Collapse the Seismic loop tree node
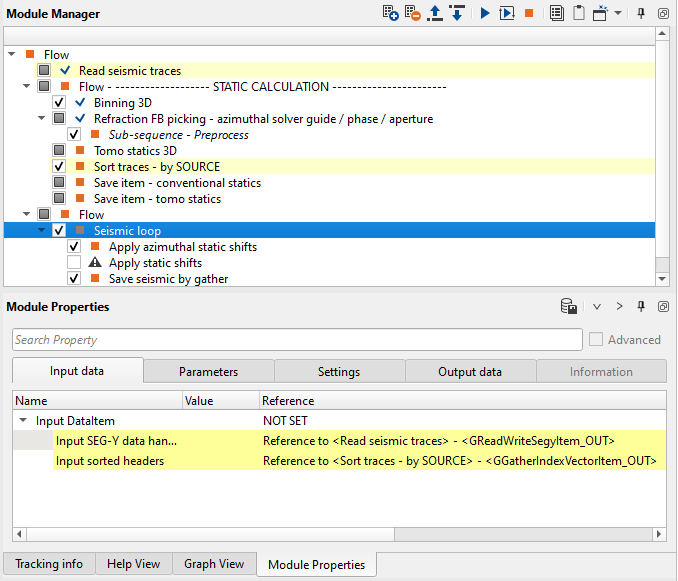Image resolution: width=678 pixels, height=581 pixels. [42, 231]
